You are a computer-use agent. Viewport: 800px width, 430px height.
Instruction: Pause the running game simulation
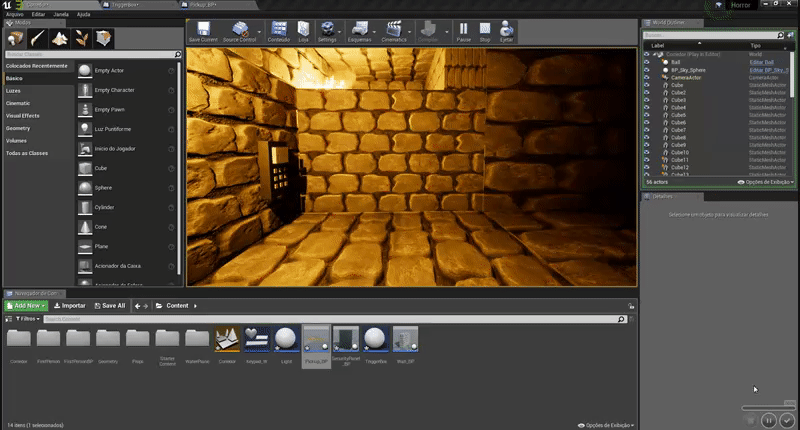coord(463,31)
